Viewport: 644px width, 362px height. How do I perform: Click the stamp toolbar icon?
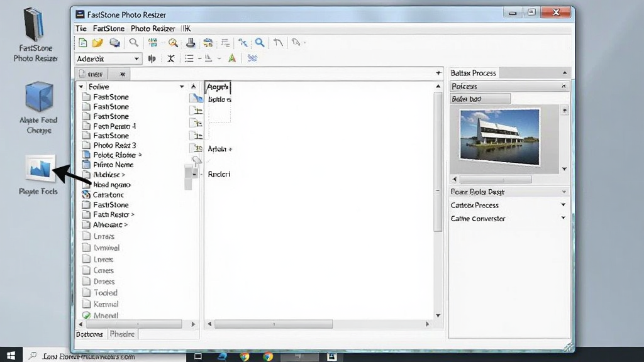pos(190,43)
